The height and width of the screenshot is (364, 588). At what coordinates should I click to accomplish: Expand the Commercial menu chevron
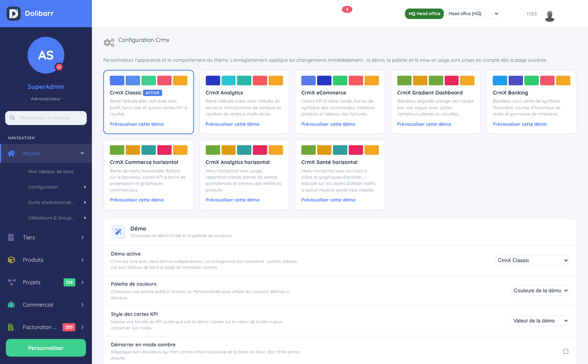[82, 305]
